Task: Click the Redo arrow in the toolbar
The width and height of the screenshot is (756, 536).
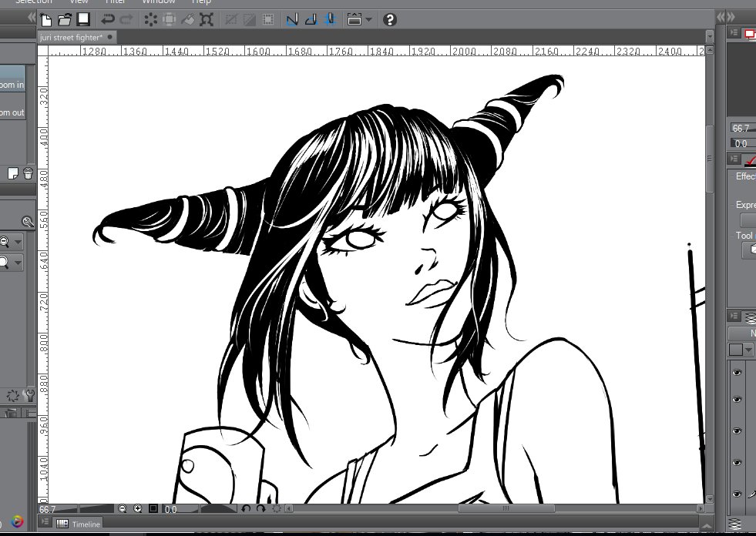Action: point(126,20)
